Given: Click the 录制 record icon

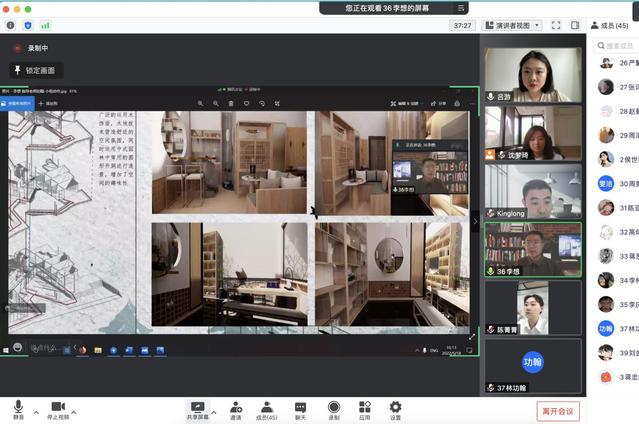Looking at the screenshot, I should click(333, 406).
